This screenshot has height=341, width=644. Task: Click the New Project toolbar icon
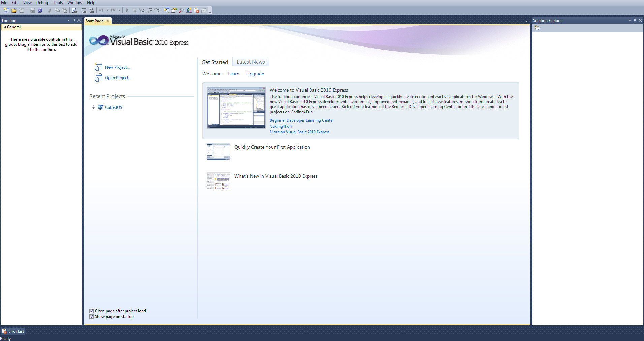tap(6, 10)
